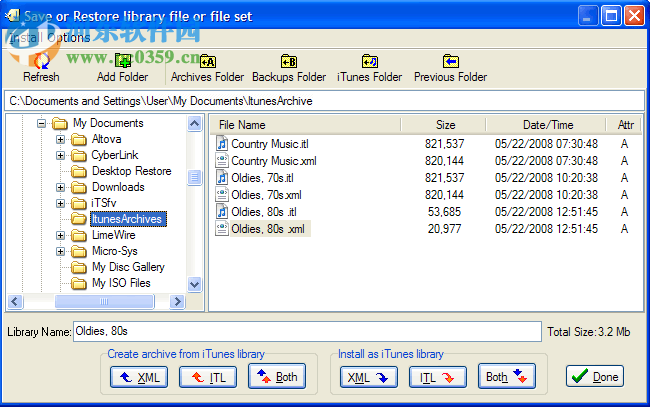Click size value 20,977
This screenshot has height=409, width=650.
point(444,229)
